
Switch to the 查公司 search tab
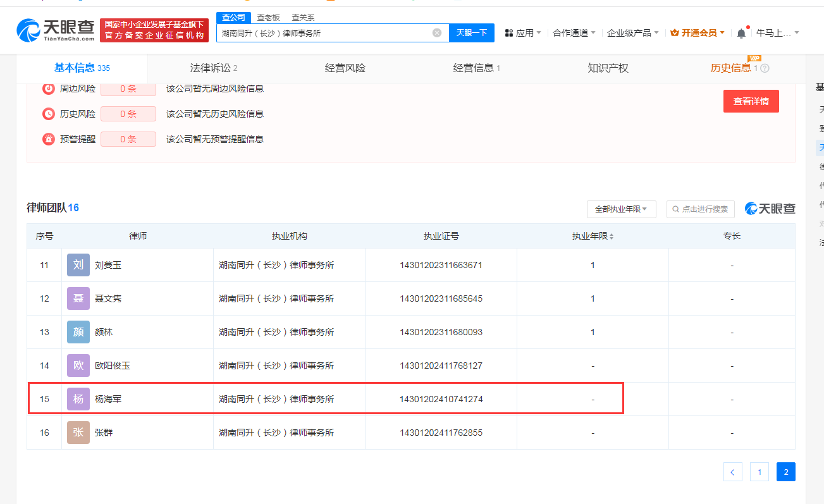pos(233,18)
